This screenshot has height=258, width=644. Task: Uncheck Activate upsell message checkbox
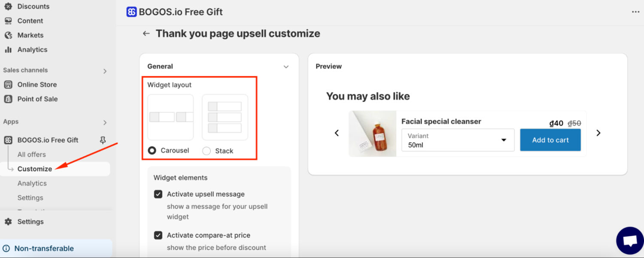pyautogui.click(x=158, y=194)
